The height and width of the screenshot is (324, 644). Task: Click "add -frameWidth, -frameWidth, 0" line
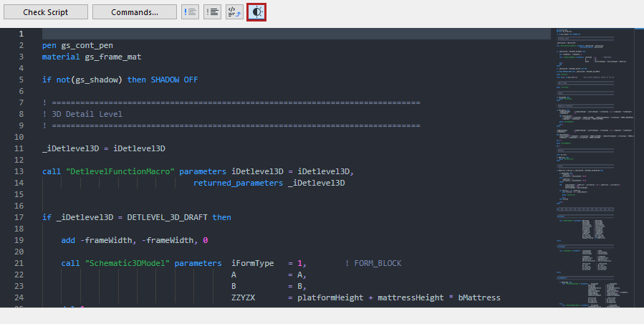click(135, 240)
